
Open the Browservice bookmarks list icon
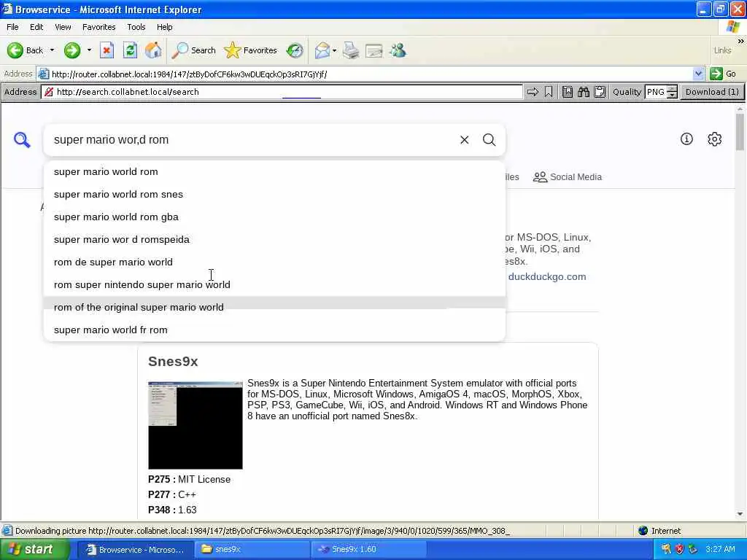(568, 92)
